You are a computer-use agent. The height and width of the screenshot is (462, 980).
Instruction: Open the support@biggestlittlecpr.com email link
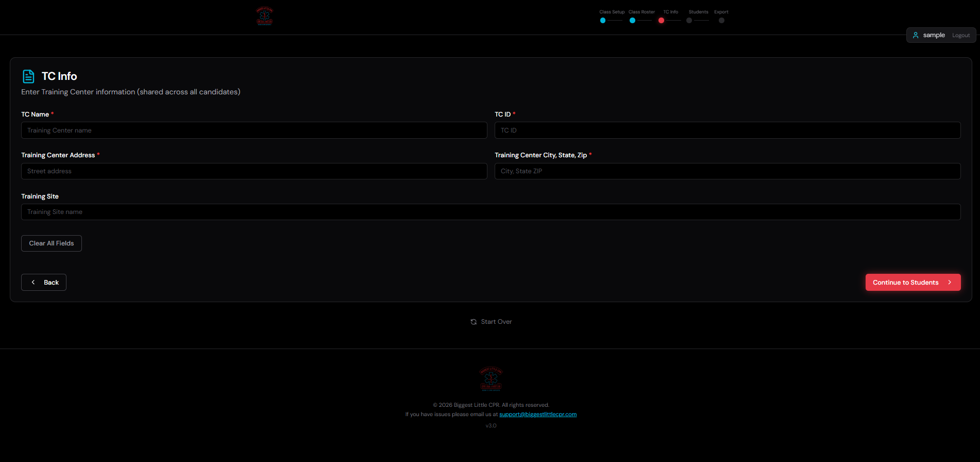[x=538, y=415]
